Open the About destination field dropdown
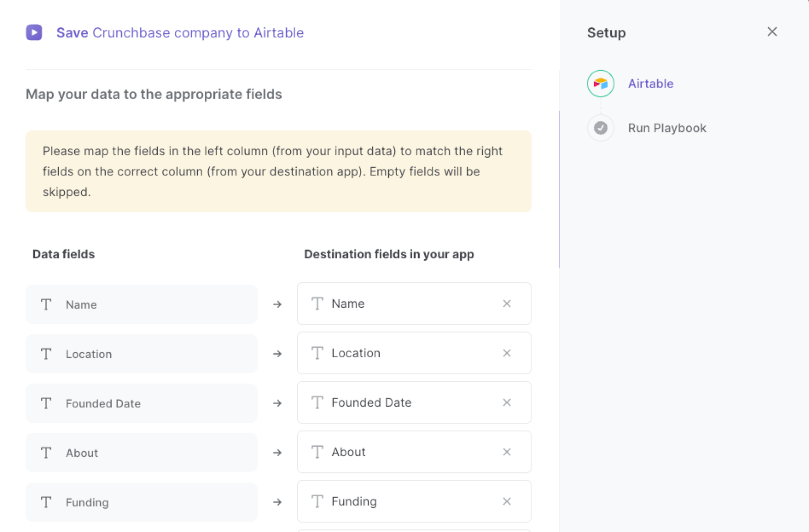Viewport: 809px width, 532px height. [x=414, y=452]
